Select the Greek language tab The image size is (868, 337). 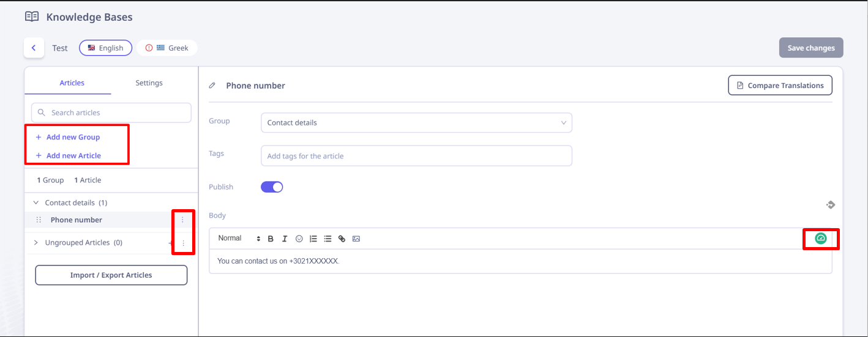(167, 48)
